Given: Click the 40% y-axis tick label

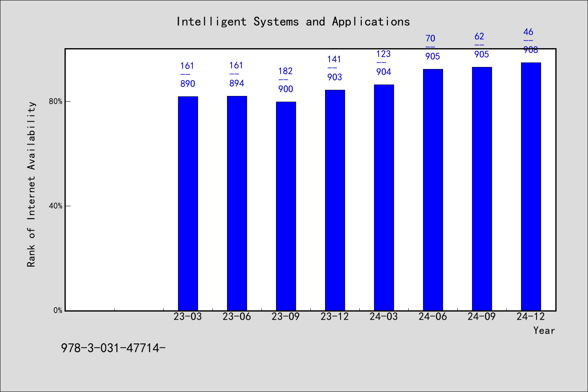Looking at the screenshot, I should (x=56, y=206).
